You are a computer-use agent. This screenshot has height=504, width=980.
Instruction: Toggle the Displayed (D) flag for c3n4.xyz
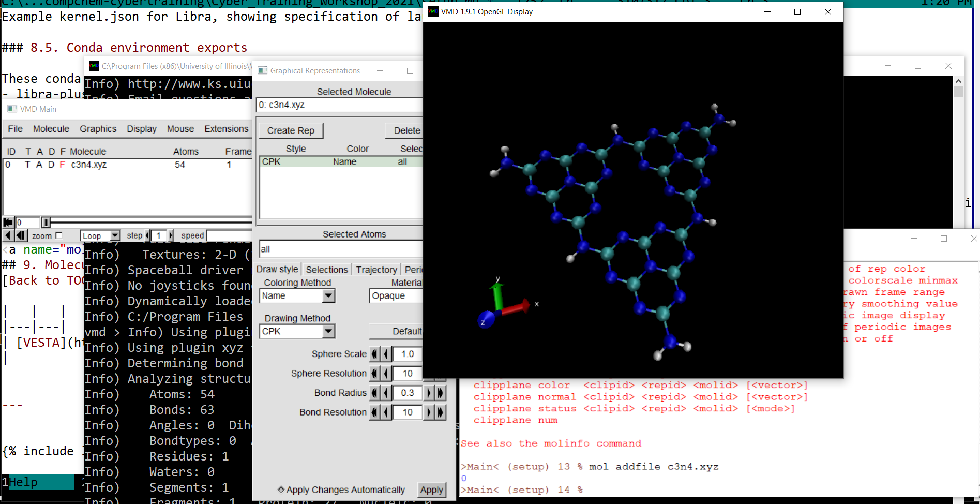pos(51,165)
